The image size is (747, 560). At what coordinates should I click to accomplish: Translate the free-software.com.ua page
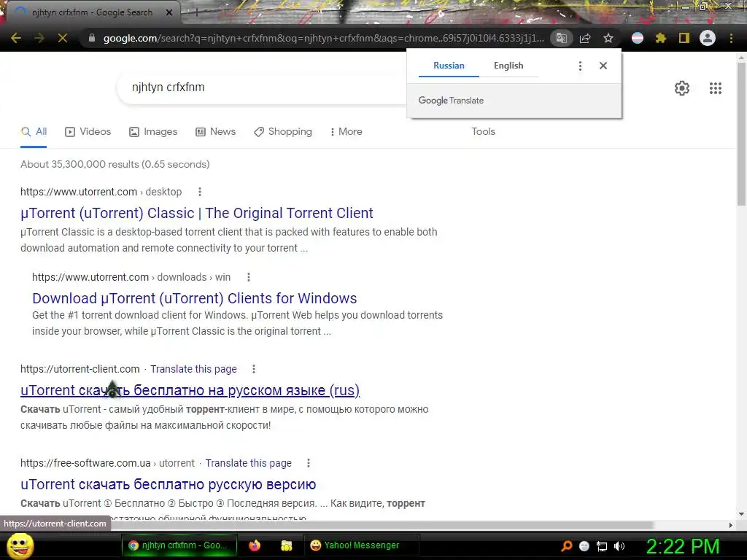(248, 463)
